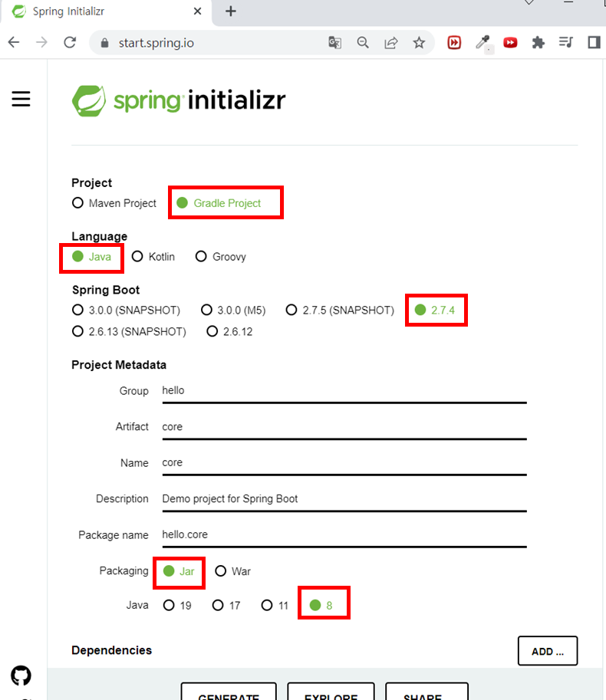Bookmark this page with the star icon

pos(419,42)
